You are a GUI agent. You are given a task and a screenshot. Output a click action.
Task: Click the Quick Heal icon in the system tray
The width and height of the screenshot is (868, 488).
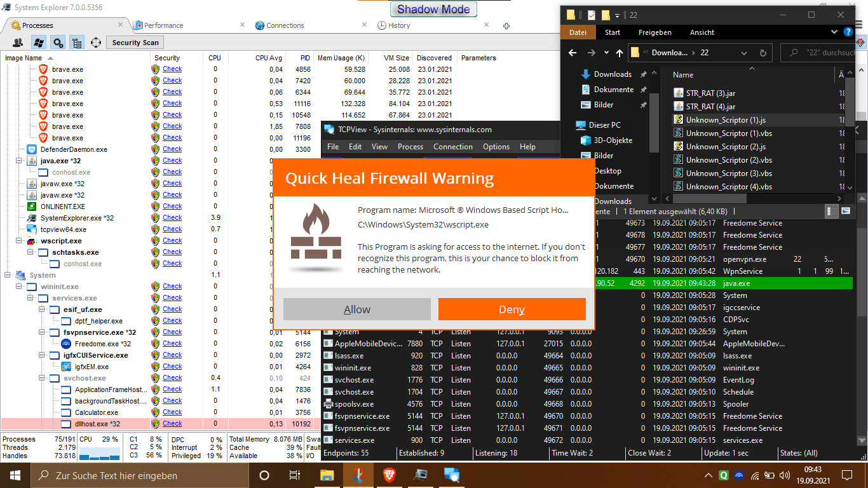click(724, 475)
